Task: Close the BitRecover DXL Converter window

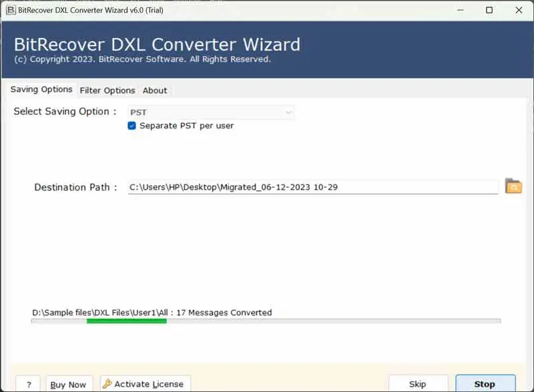Action: (519, 10)
